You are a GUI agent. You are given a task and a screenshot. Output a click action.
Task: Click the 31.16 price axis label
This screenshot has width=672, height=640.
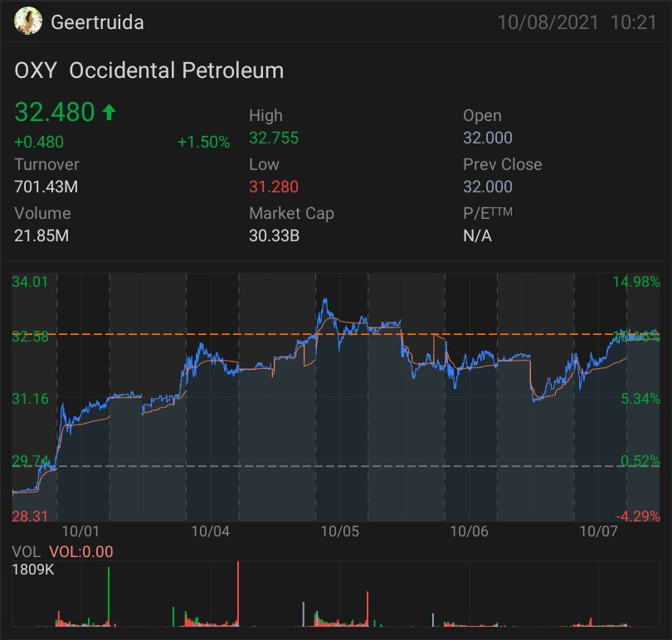30,399
